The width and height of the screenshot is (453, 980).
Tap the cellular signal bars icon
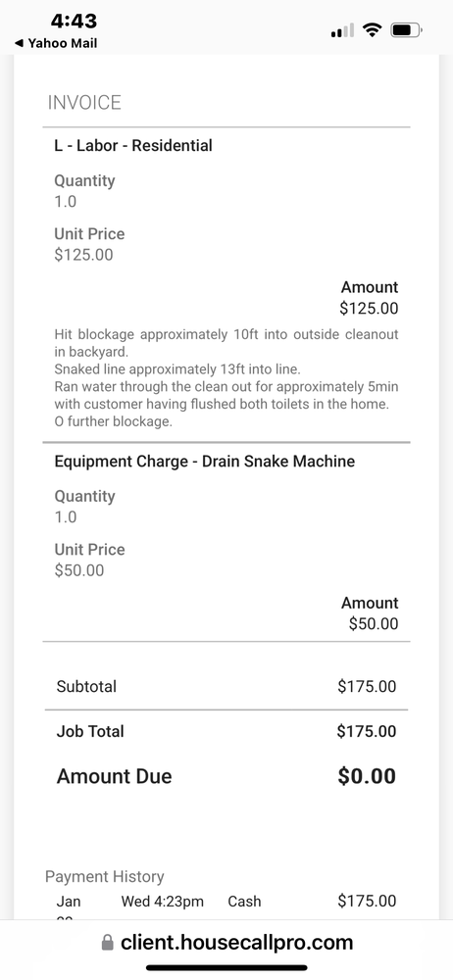342,30
